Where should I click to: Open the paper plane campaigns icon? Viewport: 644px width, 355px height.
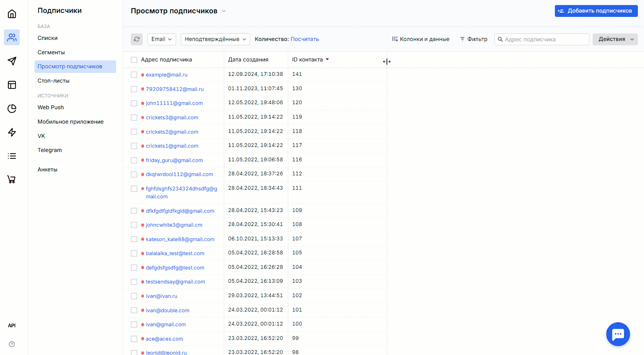coord(12,61)
